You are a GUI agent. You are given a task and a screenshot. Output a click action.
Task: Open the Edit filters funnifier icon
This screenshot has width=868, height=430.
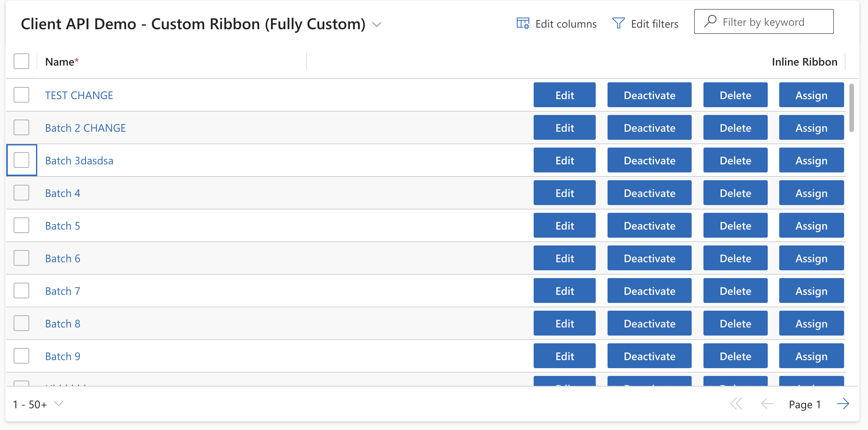(x=619, y=23)
